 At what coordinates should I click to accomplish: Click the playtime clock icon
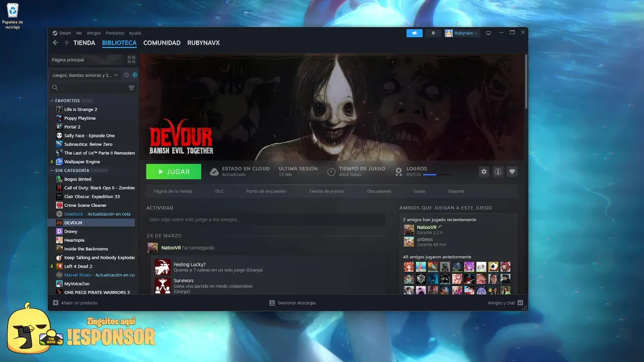[x=331, y=171]
